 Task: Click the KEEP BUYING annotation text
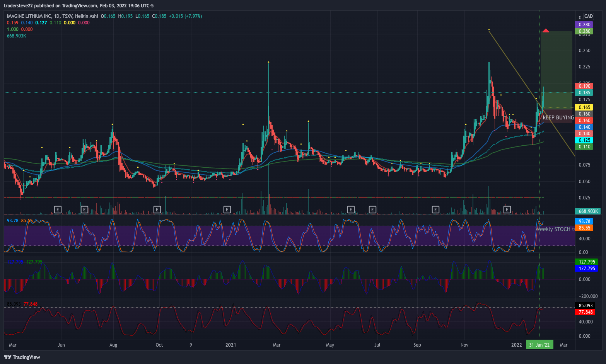[x=558, y=117]
